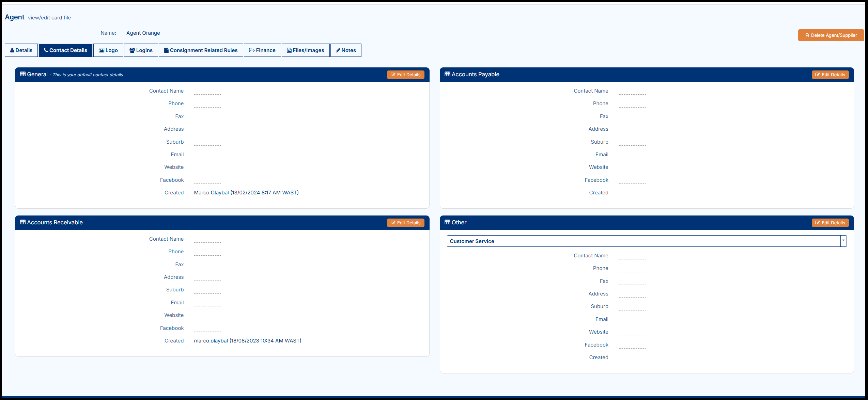Viewport: 868px width, 400px height.
Task: Click the trash icon on Delete Agent/Supplier
Action: coord(807,35)
